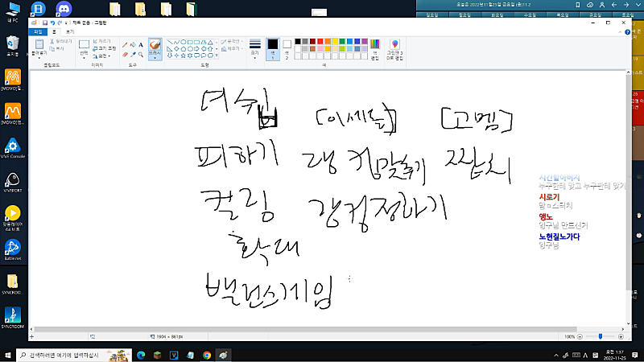Click the Undo arrow in quick access toolbar

52,23
